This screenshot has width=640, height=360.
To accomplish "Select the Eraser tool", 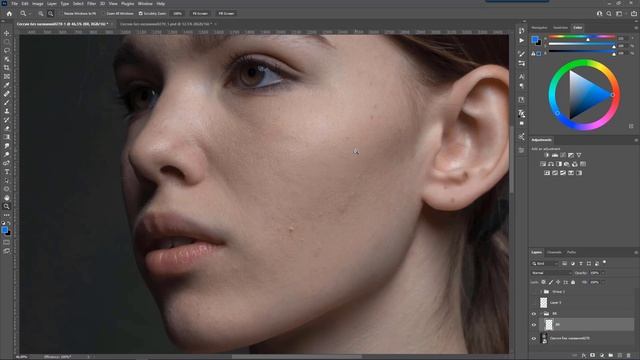I will pos(7,128).
